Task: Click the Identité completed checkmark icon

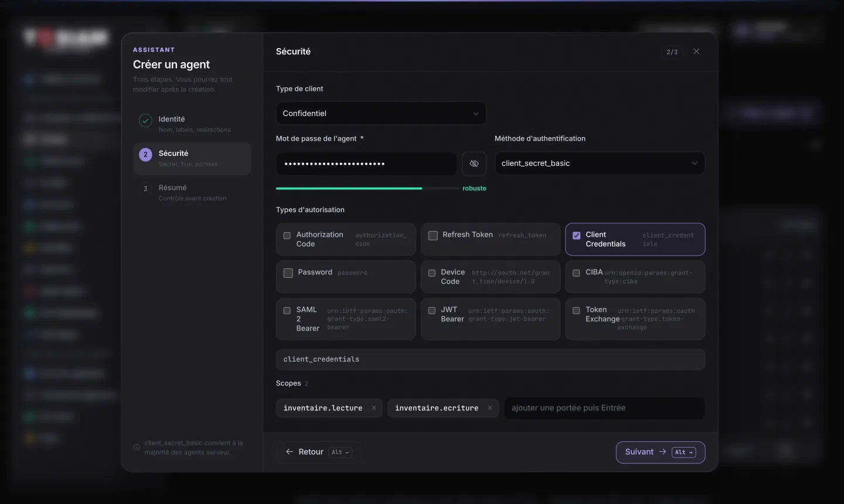Action: 145,120
